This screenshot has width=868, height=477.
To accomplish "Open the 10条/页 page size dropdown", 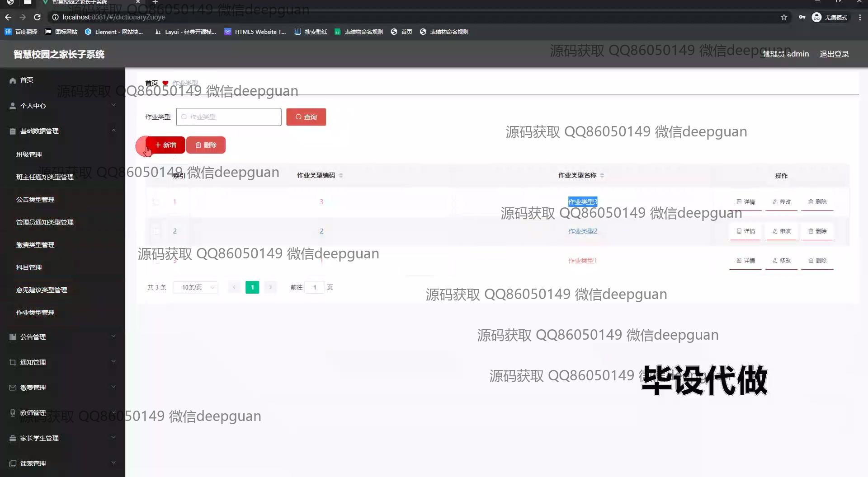I will [195, 287].
